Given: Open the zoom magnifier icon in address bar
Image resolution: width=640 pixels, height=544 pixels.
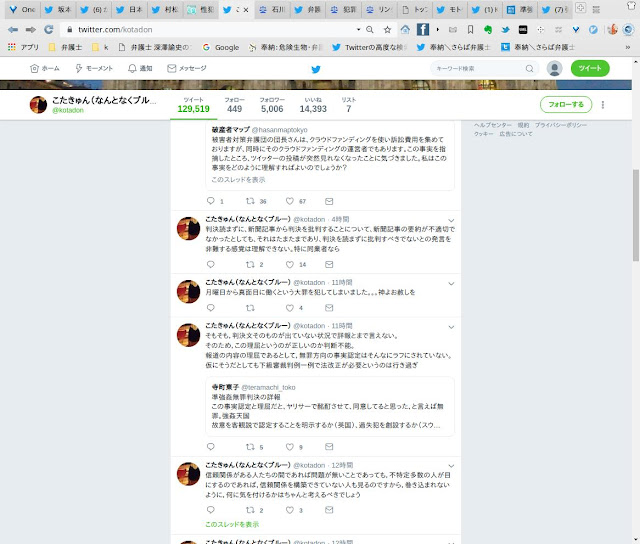Looking at the screenshot, I should [370, 29].
